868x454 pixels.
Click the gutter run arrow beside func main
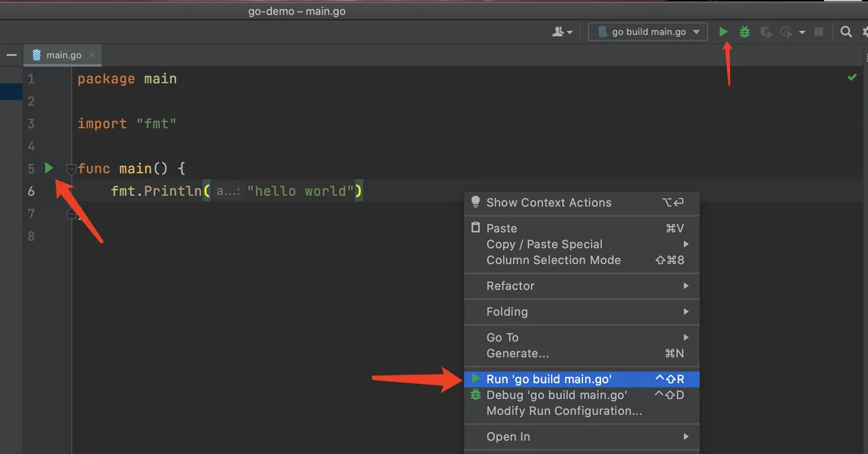click(48, 168)
